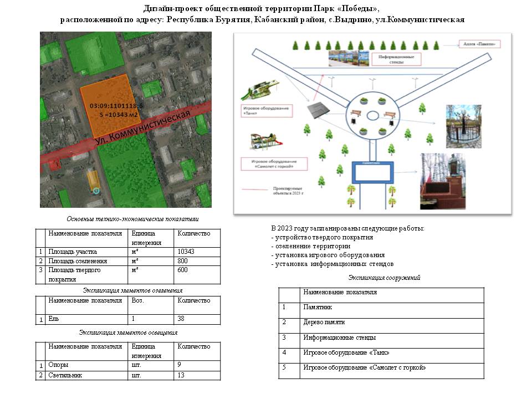This screenshot has height=399, width=532.
Task: Click the value 10343 in the indicators table
Action: pyautogui.click(x=186, y=252)
